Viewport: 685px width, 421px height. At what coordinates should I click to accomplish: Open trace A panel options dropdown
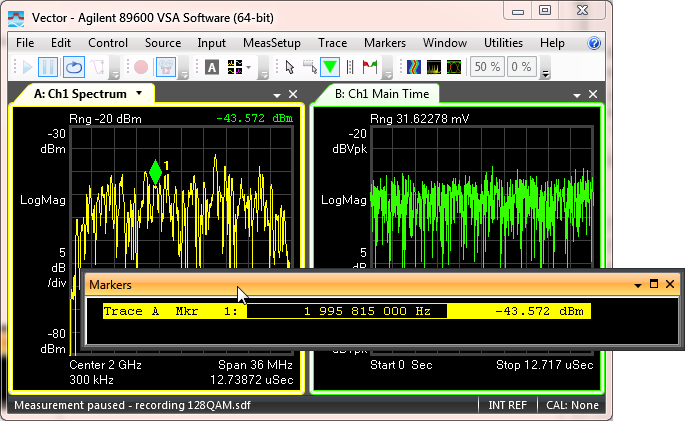coord(277,95)
